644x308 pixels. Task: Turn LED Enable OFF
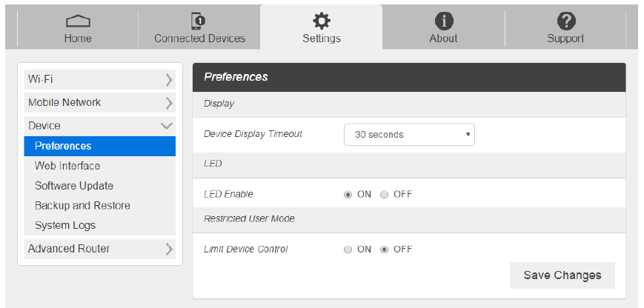pos(385,195)
